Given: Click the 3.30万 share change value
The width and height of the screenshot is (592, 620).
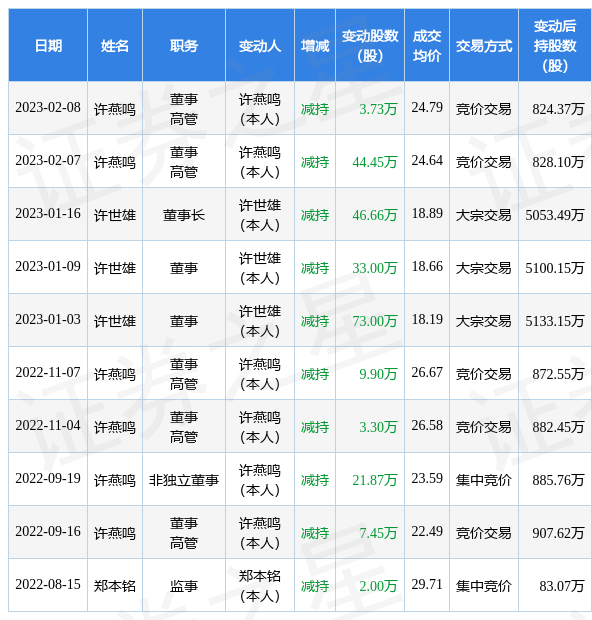Looking at the screenshot, I should coord(378,427).
